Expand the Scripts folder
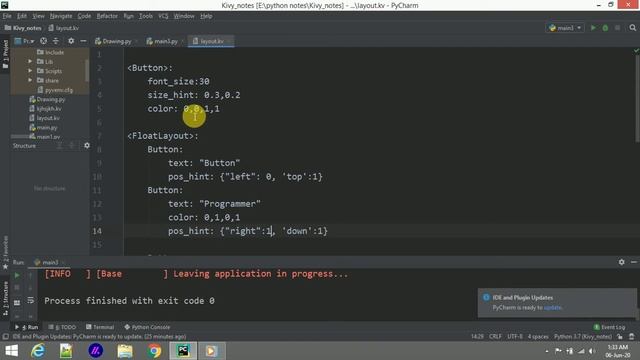The height and width of the screenshot is (360, 640). [x=30, y=71]
